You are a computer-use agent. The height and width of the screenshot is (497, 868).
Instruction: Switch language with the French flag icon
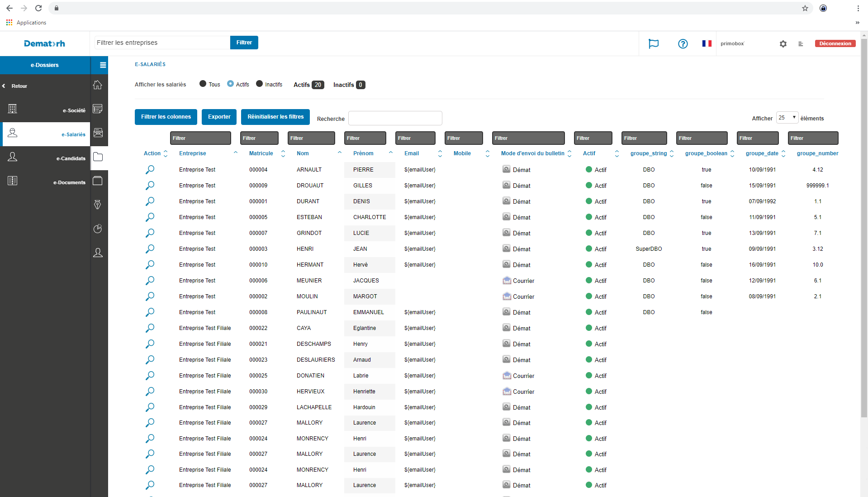click(x=707, y=43)
